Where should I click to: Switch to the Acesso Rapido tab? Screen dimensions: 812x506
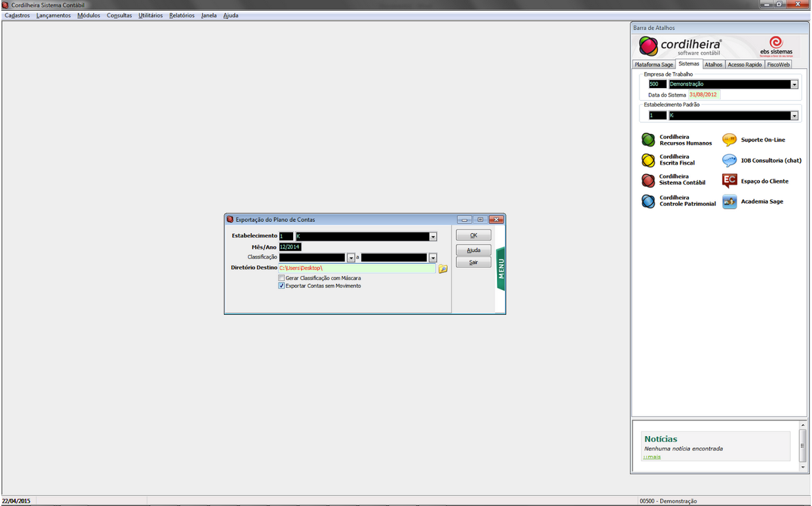[744, 65]
